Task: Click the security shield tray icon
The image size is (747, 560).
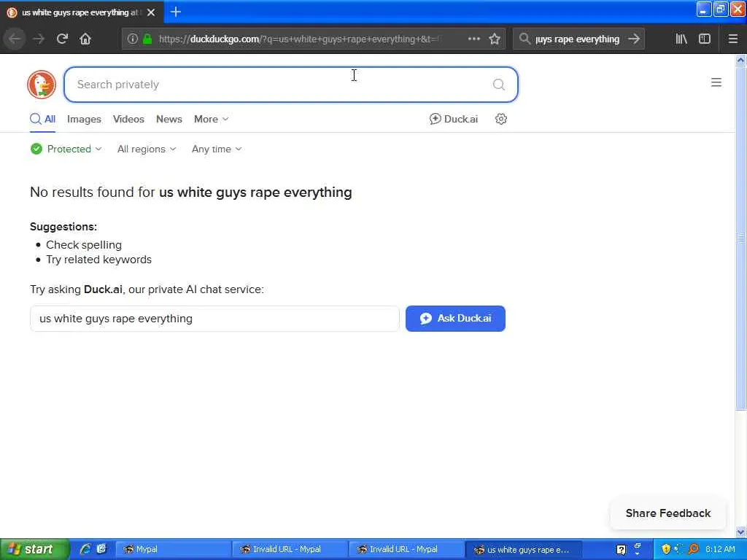Action: (x=666, y=549)
